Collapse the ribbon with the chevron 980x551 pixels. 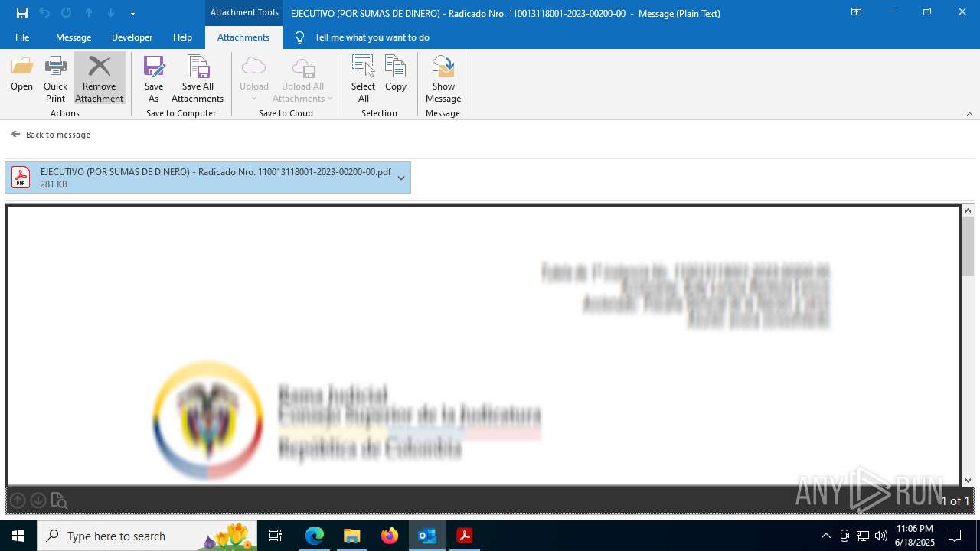(x=969, y=114)
